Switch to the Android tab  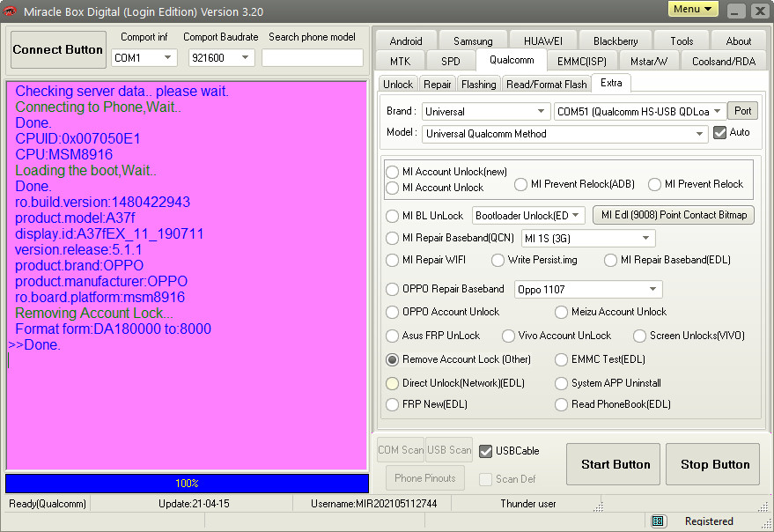[x=406, y=41]
